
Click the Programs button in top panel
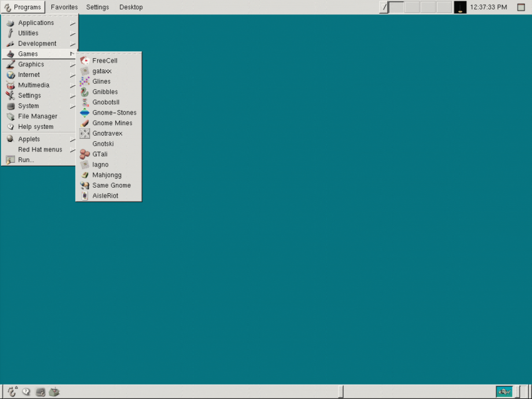[x=23, y=7]
